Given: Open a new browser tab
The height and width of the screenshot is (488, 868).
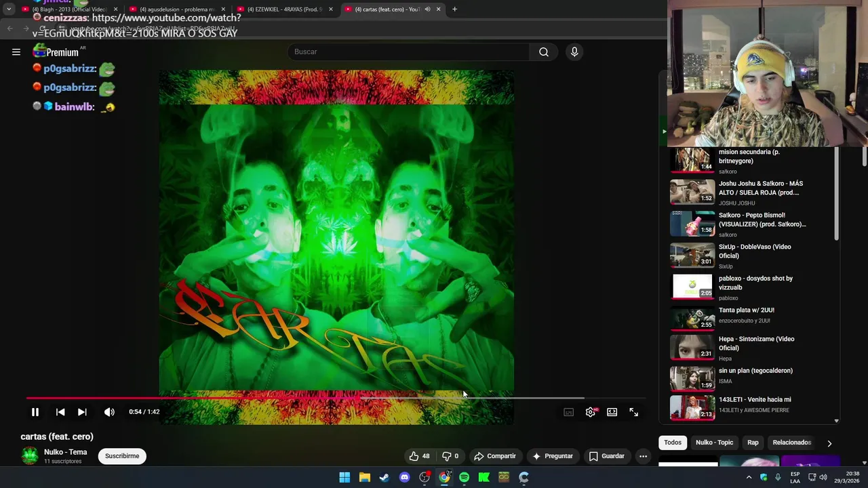Looking at the screenshot, I should coord(454,9).
